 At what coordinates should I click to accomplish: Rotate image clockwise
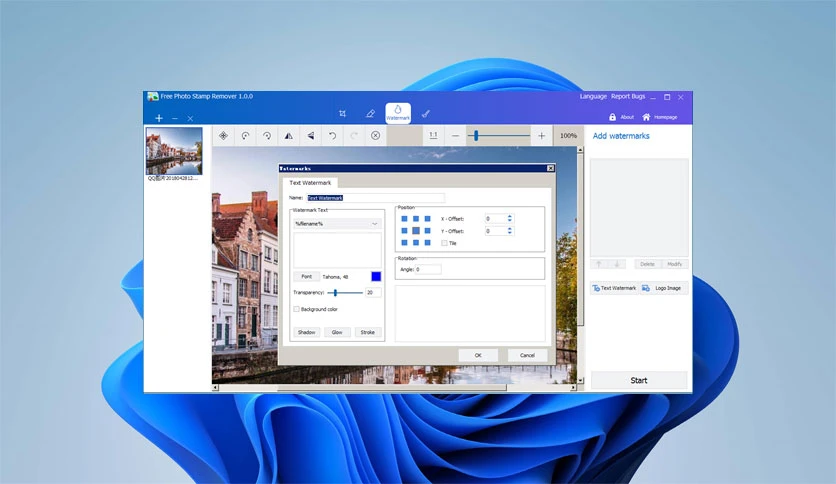267,136
